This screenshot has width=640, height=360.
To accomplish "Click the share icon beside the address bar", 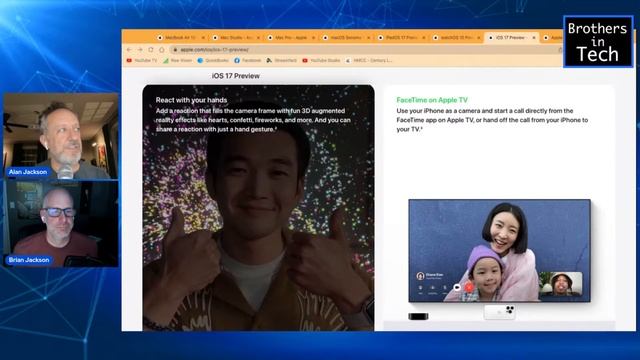I will pos(560,49).
